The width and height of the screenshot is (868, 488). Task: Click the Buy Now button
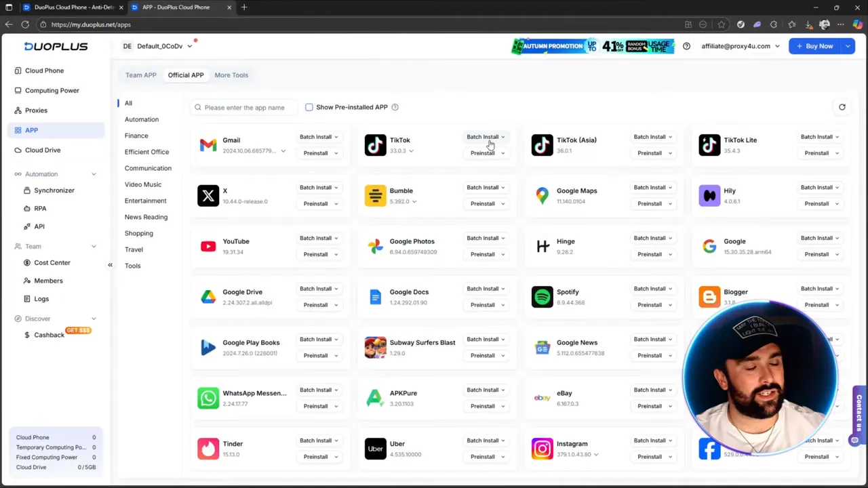[815, 46]
